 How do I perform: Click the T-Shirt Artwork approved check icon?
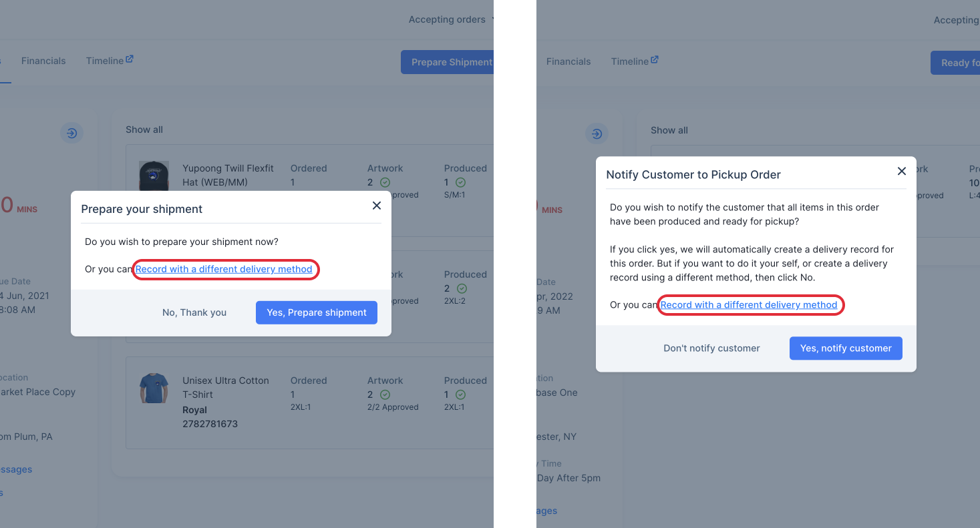point(385,394)
